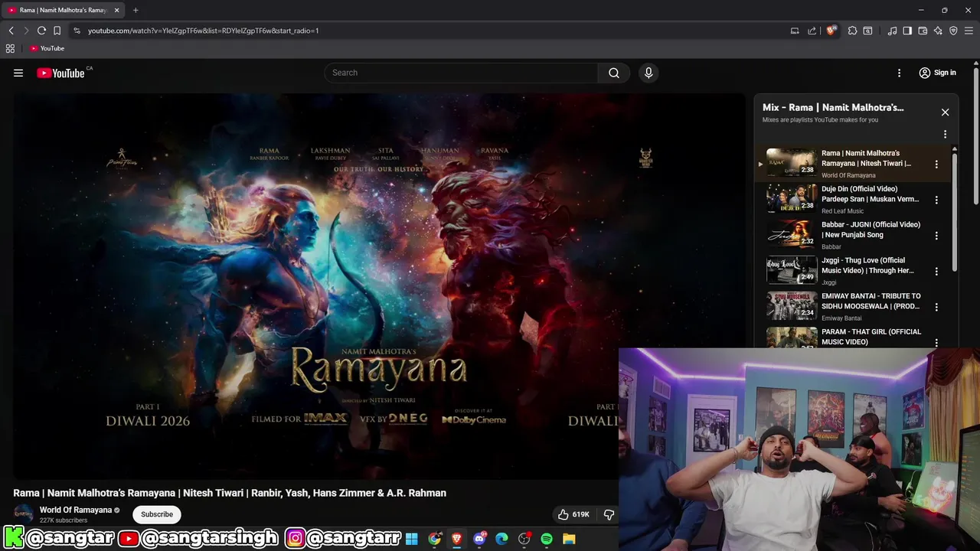Open more actions for Jxggi Thug Love item
The height and width of the screenshot is (551, 980).
tap(936, 271)
